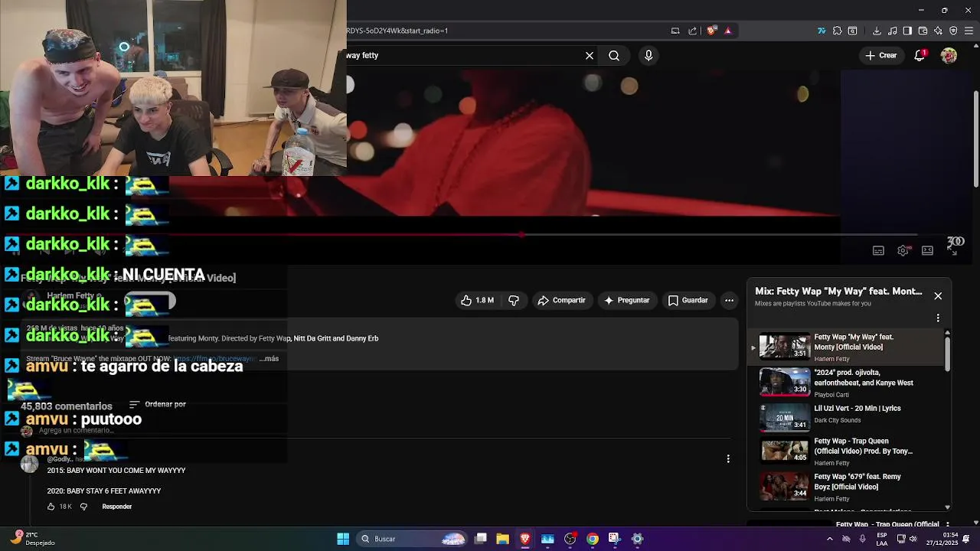The height and width of the screenshot is (551, 980).
Task: Open the browser downloads icon
Action: click(877, 31)
